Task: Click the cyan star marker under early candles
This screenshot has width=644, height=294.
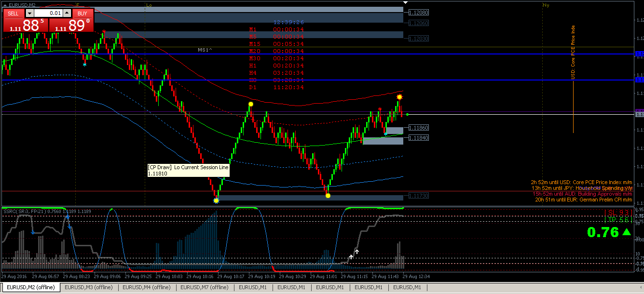Action: click(85, 64)
